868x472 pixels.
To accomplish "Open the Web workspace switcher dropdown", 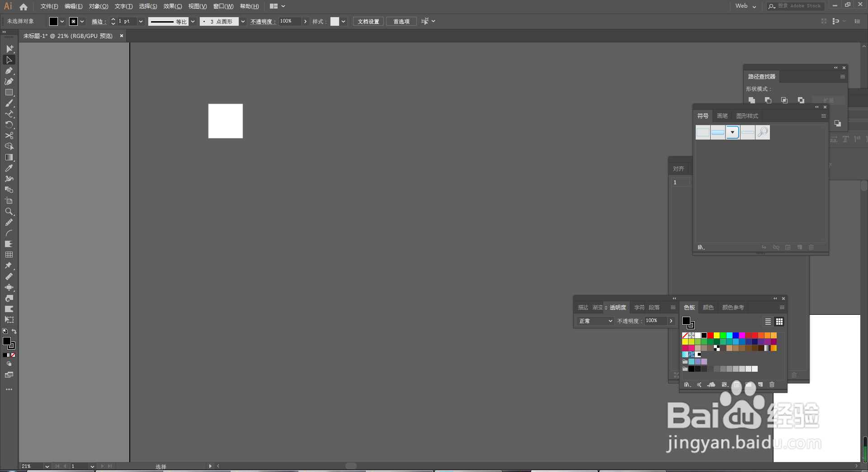I will click(x=745, y=6).
